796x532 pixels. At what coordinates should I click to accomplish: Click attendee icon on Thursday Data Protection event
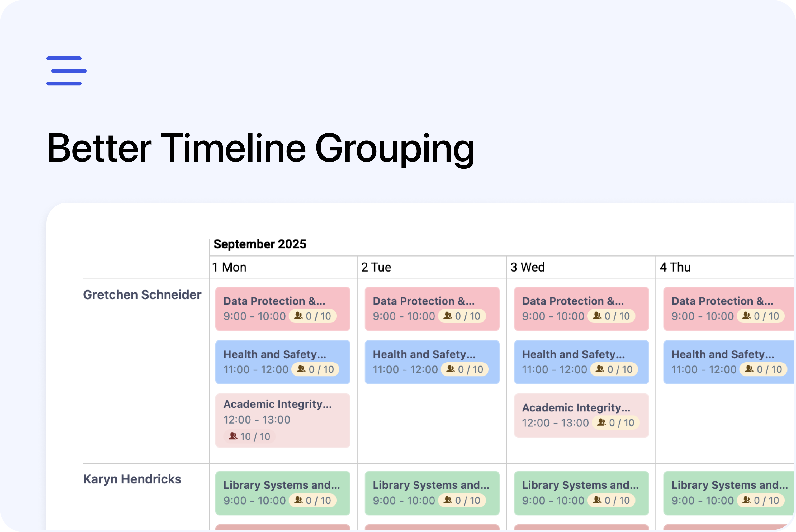pos(746,316)
